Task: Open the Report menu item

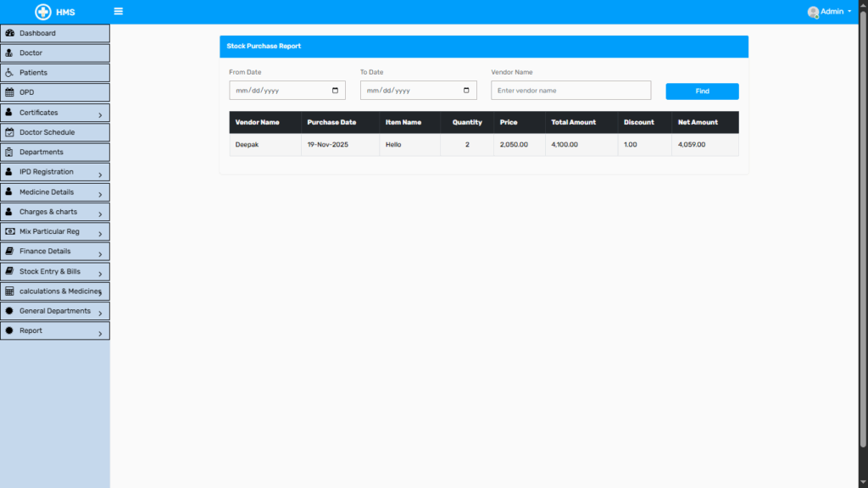Action: (31, 330)
